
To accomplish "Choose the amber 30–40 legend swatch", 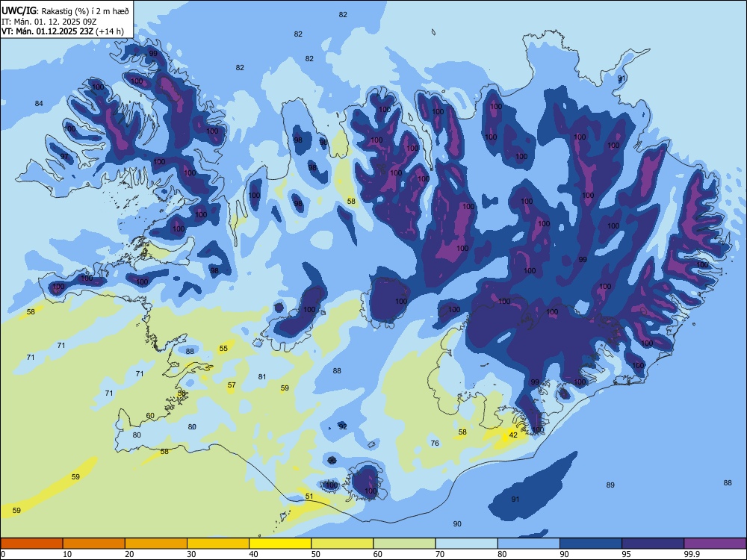I will click(218, 544).
